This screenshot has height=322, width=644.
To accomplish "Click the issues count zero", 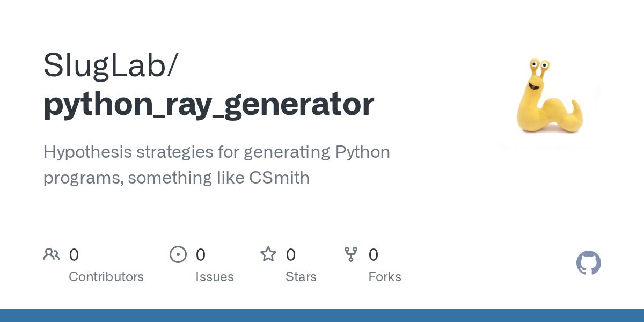I will [x=201, y=255].
